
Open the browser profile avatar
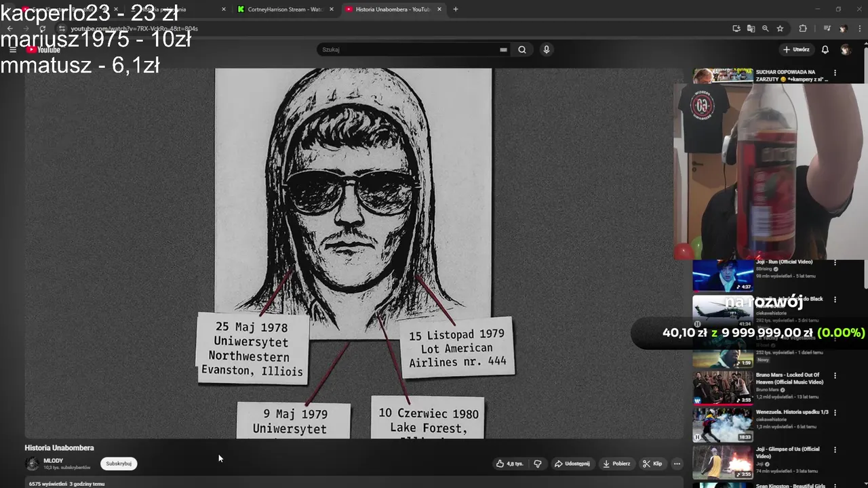[843, 28]
